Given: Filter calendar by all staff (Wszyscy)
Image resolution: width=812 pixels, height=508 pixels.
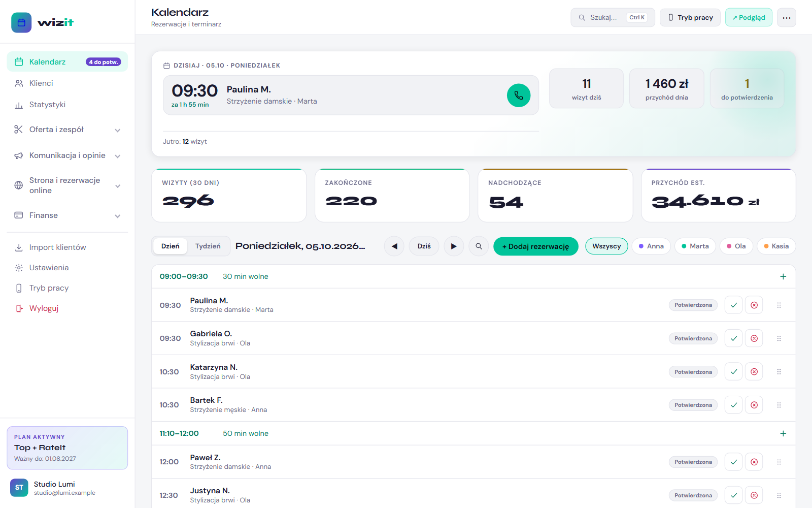Looking at the screenshot, I should coord(606,246).
